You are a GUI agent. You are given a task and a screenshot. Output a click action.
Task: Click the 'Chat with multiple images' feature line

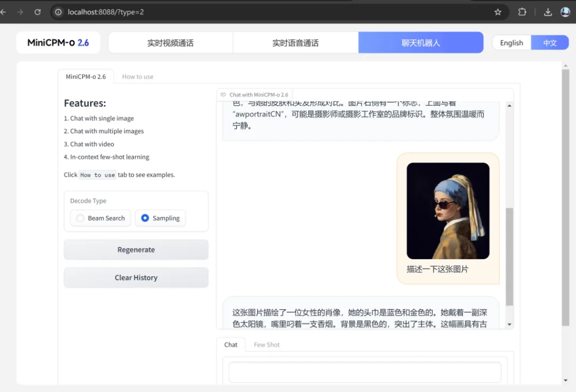103,131
